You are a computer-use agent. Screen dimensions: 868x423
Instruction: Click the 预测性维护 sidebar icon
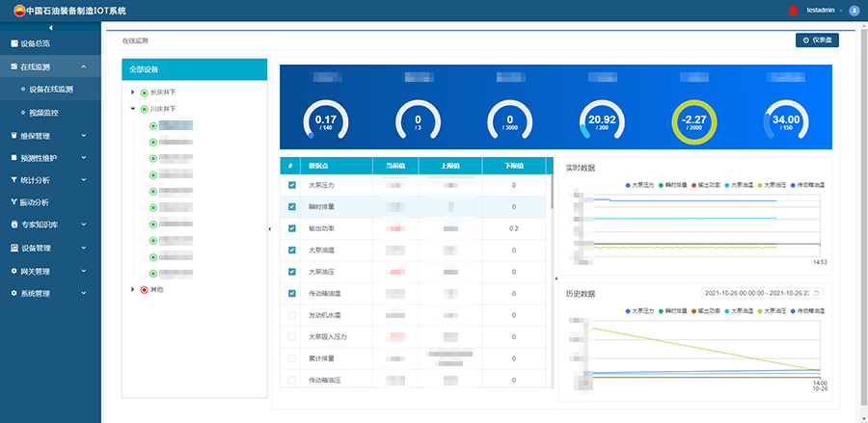click(14, 158)
